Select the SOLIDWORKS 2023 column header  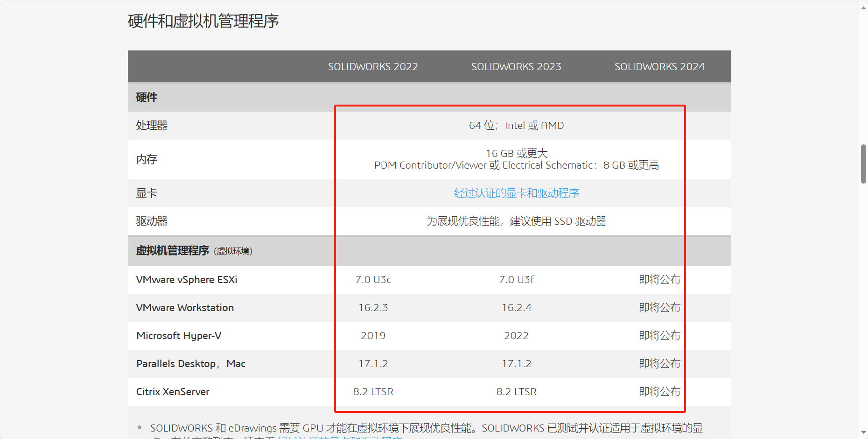(516, 67)
